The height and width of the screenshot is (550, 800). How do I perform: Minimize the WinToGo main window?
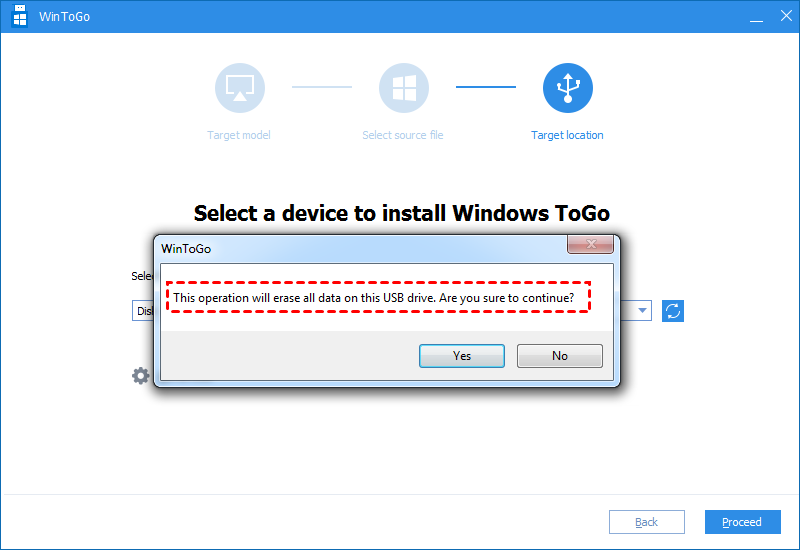pyautogui.click(x=743, y=17)
